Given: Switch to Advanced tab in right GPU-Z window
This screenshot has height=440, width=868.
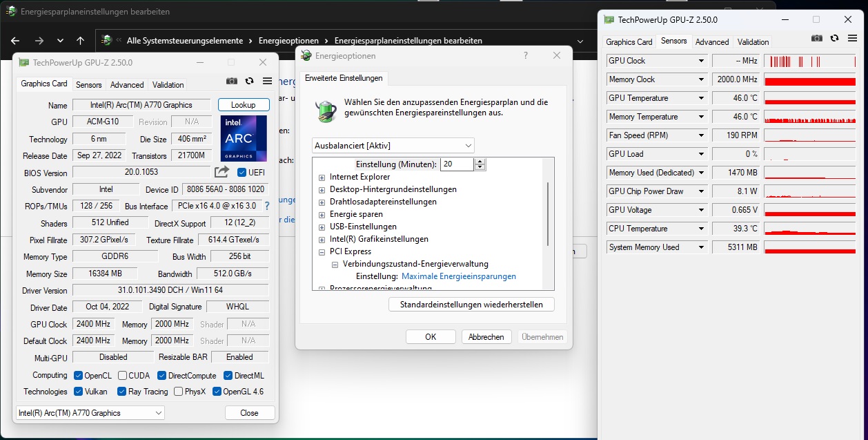Looking at the screenshot, I should coord(712,42).
